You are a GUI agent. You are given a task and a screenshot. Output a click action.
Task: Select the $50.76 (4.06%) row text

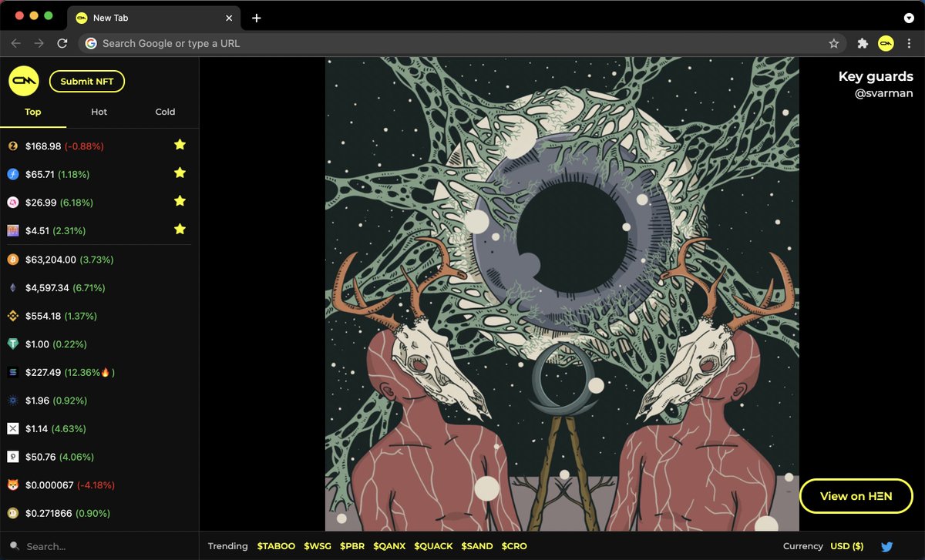tap(60, 457)
